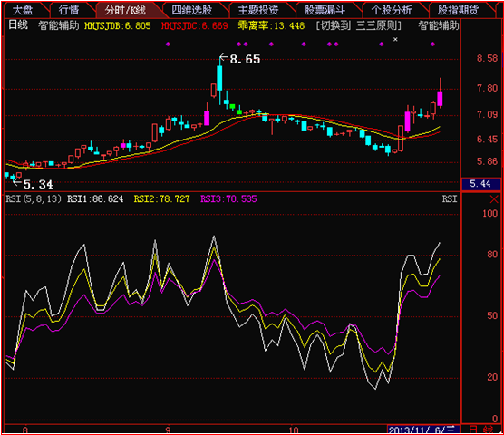Open the right-side 智能辅助 indicator label
Viewport: 504px width, 435px height.
(439, 25)
